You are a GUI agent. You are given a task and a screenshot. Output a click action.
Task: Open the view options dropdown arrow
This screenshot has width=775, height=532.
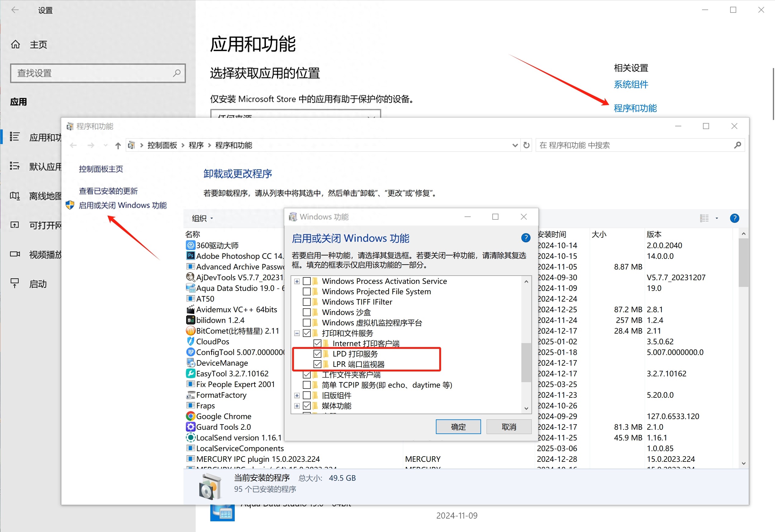[717, 219]
